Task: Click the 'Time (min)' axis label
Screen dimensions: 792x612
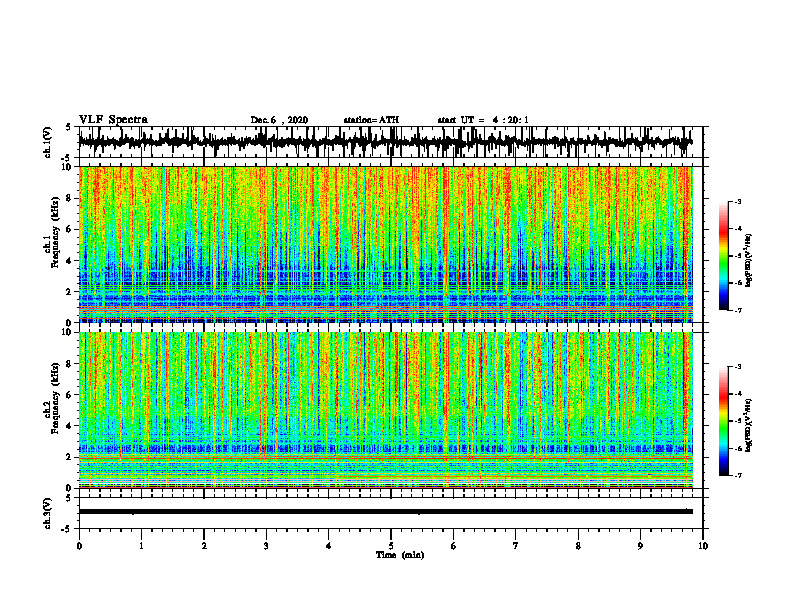Action: 400,555
